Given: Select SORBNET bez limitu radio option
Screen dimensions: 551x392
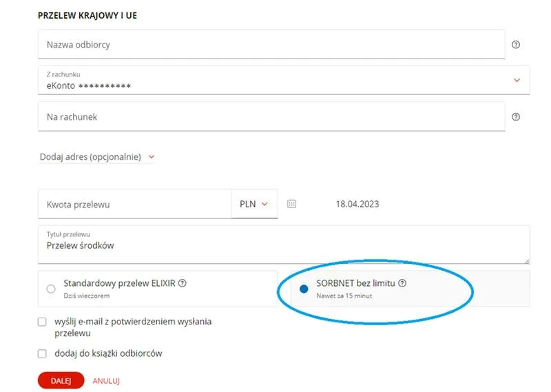Looking at the screenshot, I should pyautogui.click(x=304, y=289).
